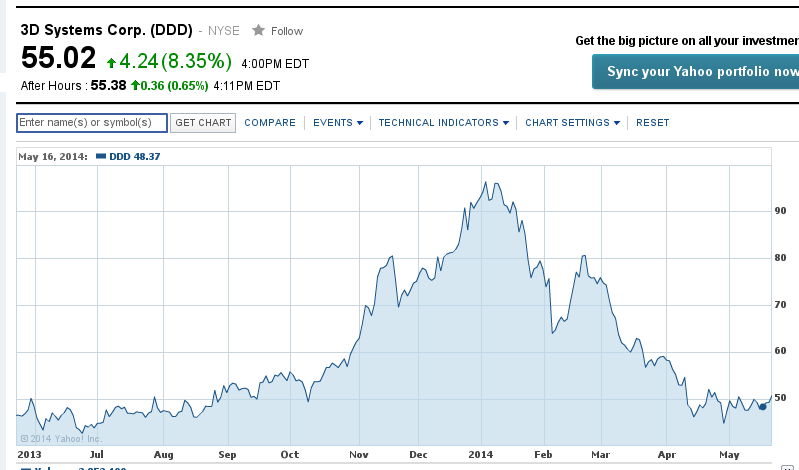799x470 pixels.
Task: Click the 50 label on the price axis
Action: click(x=780, y=398)
